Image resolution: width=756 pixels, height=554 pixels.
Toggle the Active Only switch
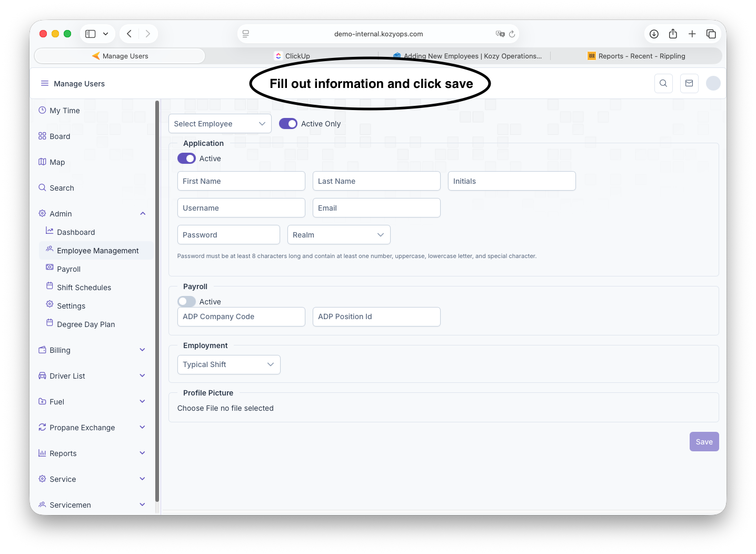(288, 124)
